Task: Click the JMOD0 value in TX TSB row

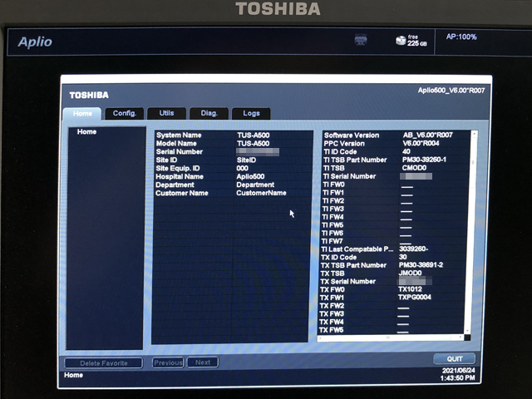Action: point(410,273)
